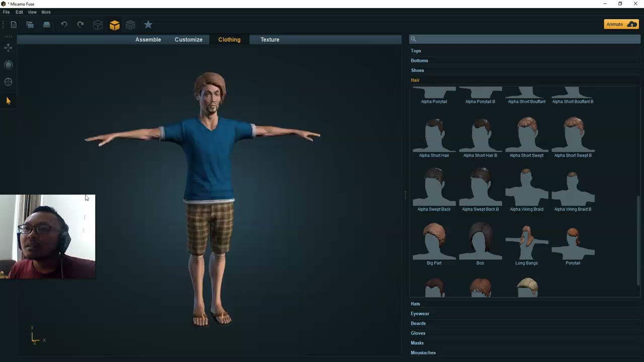
Task: Click the Undo arrow icon
Action: pos(64,25)
